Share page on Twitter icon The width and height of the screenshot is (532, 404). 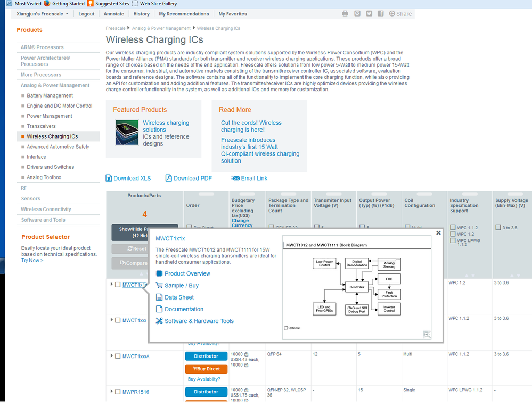coord(369,13)
